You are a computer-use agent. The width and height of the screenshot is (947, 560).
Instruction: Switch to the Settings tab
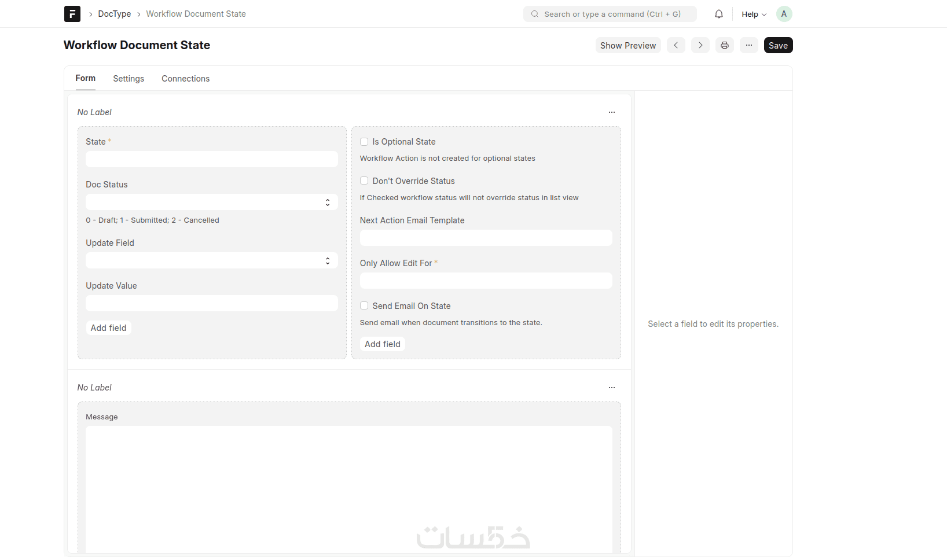(x=129, y=79)
